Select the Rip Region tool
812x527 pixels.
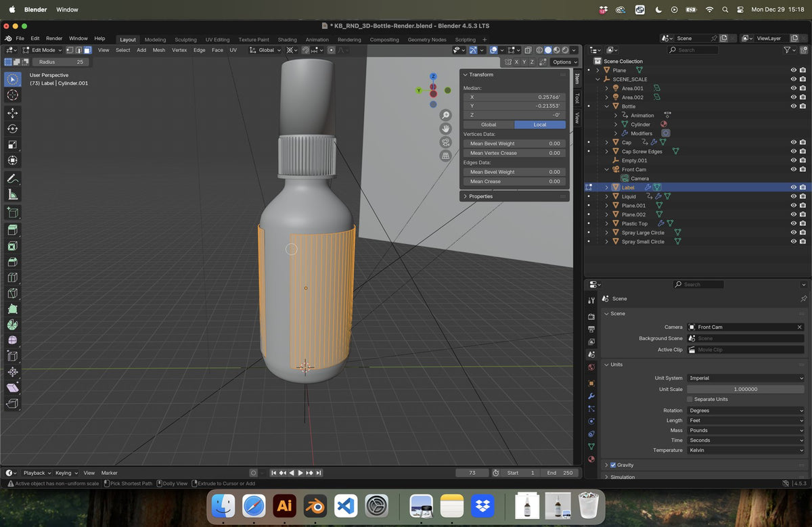12,404
